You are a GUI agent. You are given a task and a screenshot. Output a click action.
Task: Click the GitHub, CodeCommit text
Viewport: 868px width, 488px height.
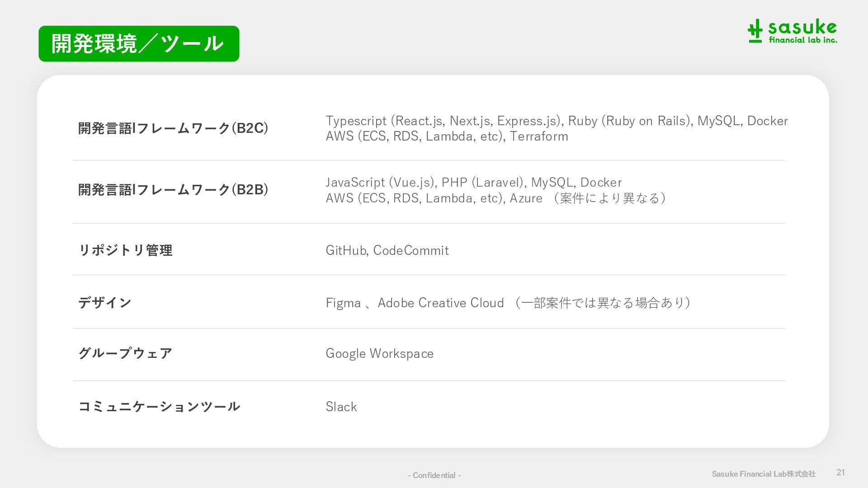tap(387, 250)
